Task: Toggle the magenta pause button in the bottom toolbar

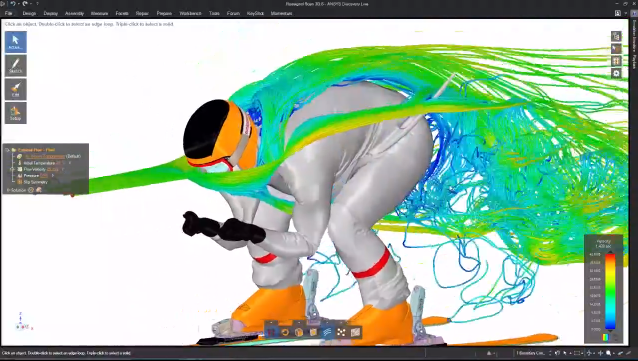Action: tap(271, 333)
